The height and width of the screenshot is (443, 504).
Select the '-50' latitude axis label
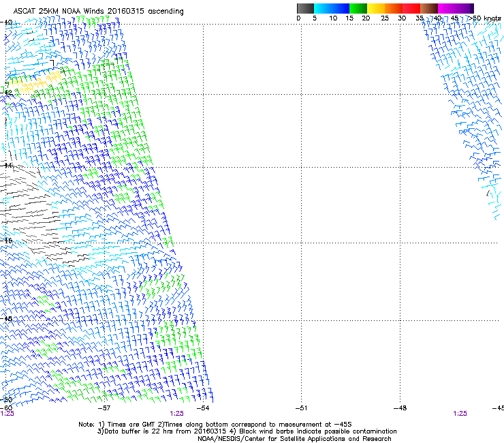pos(6,399)
